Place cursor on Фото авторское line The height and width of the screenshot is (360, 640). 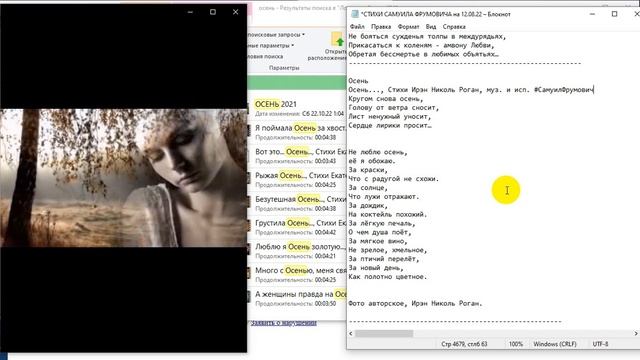[x=415, y=303]
